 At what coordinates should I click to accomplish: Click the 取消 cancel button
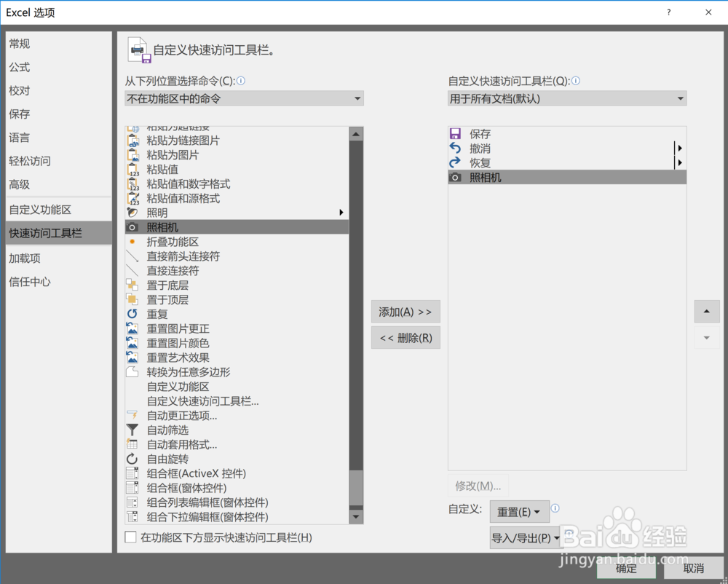click(694, 568)
